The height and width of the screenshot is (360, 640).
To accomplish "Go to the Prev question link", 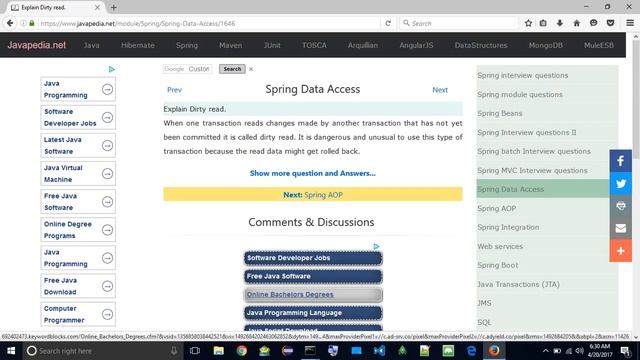I will pos(174,90).
